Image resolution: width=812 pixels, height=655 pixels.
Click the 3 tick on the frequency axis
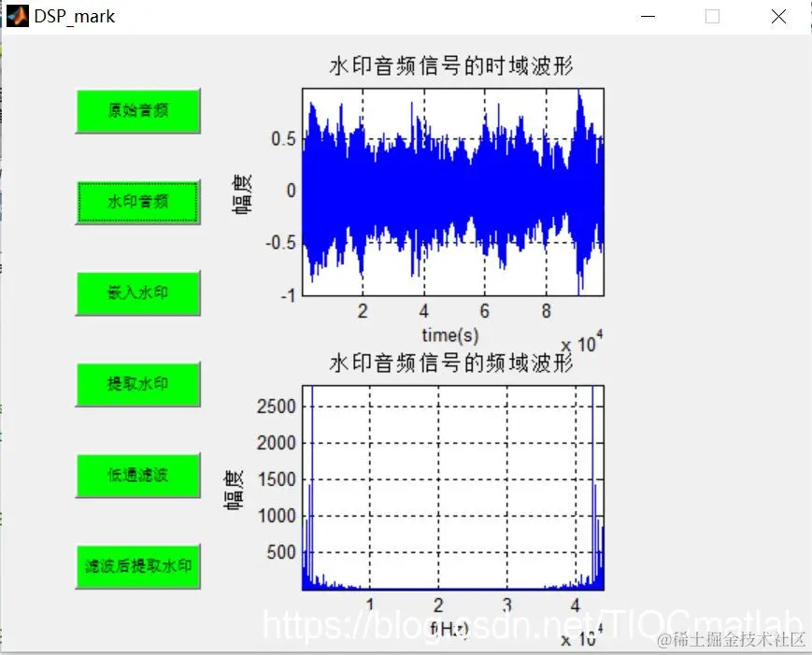[x=507, y=605]
